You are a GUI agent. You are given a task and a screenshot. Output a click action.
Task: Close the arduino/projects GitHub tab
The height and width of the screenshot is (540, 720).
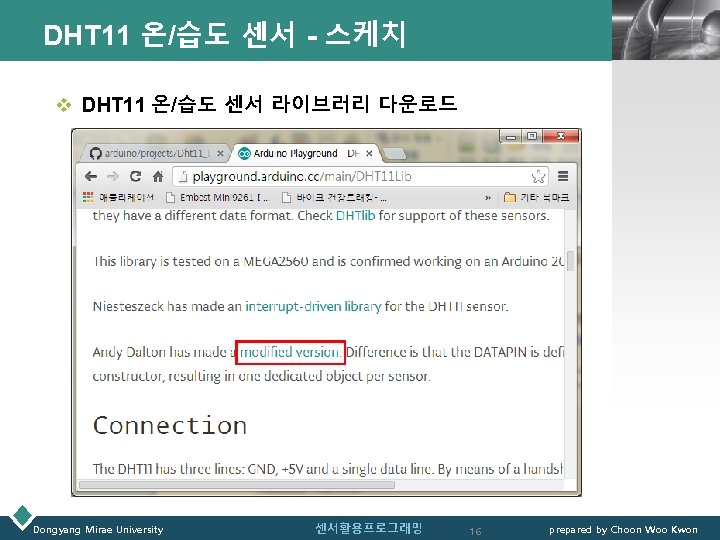[220, 153]
